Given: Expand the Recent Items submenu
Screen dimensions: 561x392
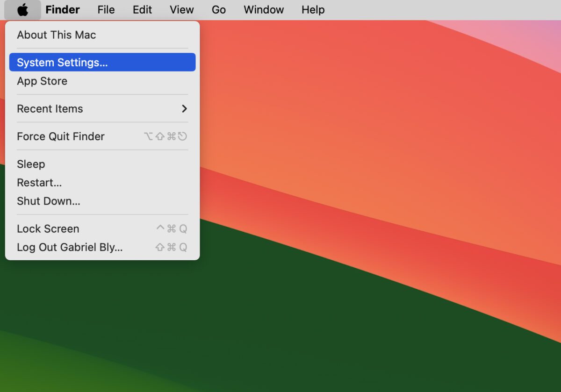Looking at the screenshot, I should (x=102, y=108).
